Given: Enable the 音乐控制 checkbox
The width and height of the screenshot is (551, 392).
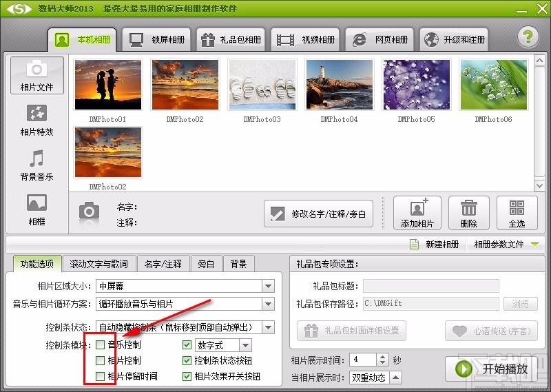Looking at the screenshot, I should pyautogui.click(x=100, y=344).
